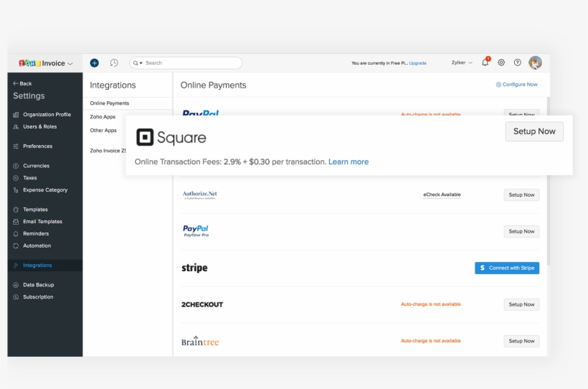Click the Subscription icon
Image resolution: width=588 pixels, height=389 pixels.
coord(16,296)
